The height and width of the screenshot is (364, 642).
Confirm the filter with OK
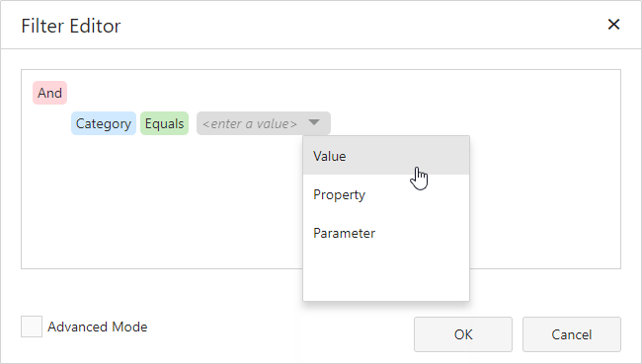click(463, 334)
